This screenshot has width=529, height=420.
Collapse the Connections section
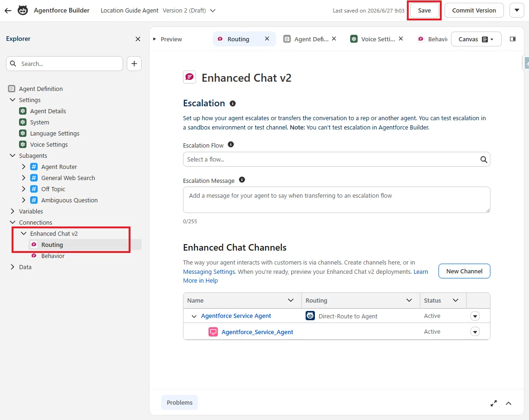[13, 222]
